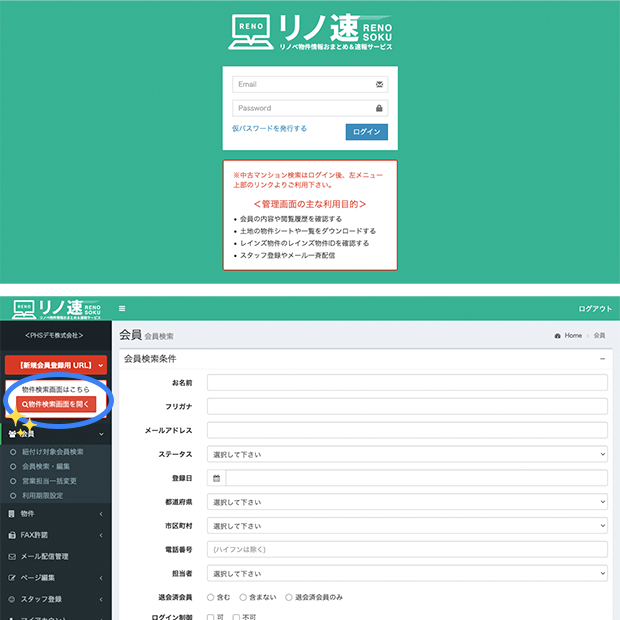Click the building icon beside 物件
620x620 pixels.
pos(11,514)
